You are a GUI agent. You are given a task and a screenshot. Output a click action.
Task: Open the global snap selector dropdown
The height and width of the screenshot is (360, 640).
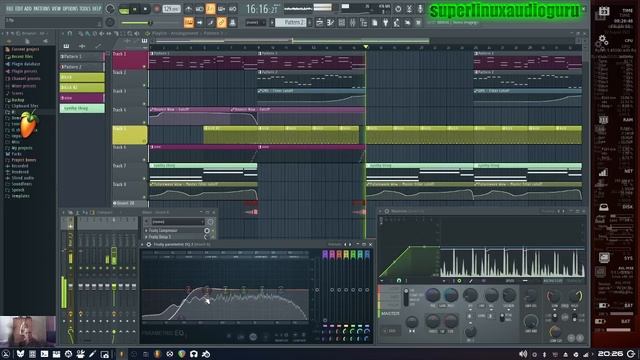click(x=255, y=22)
